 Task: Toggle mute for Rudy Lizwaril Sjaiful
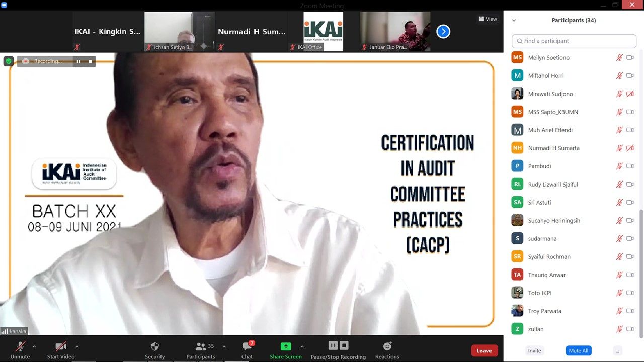tap(620, 185)
